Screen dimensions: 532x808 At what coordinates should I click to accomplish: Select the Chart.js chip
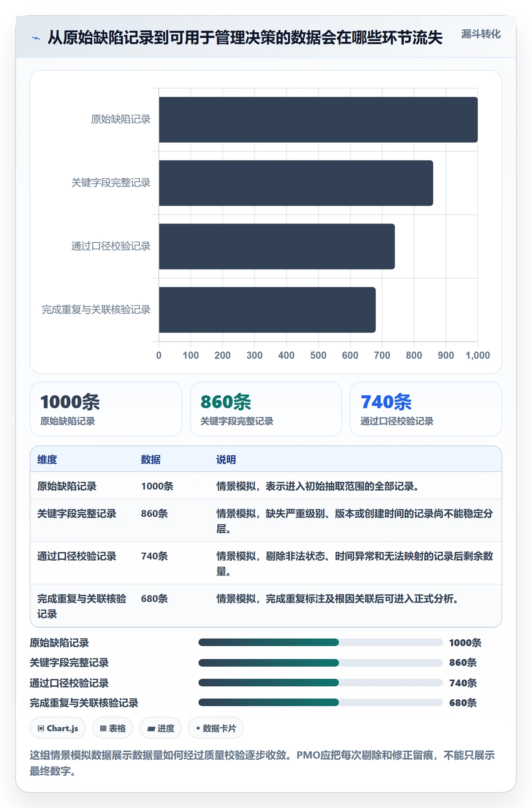[58, 728]
